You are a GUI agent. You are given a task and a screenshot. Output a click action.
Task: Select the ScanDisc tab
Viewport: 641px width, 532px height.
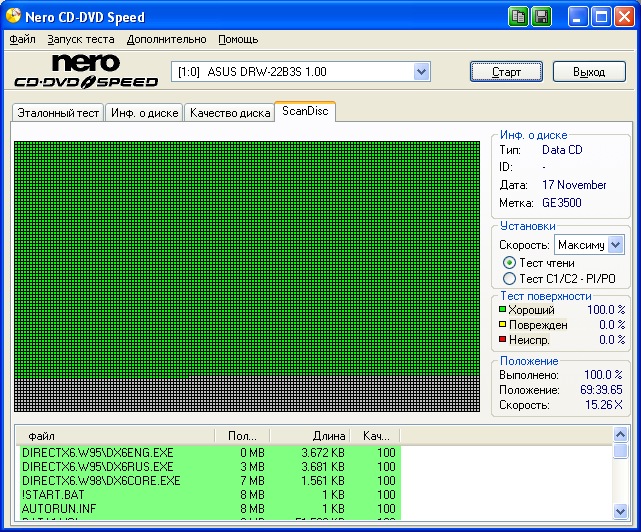(305, 111)
